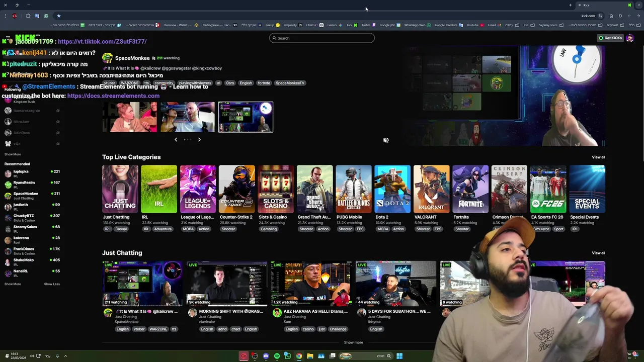
Task: Go to next featured stream with right arrow
Action: [x=199, y=139]
